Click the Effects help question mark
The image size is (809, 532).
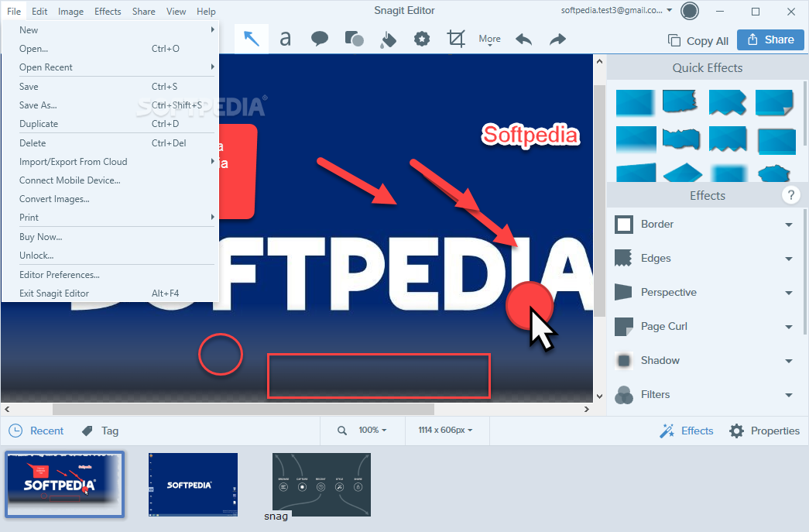(790, 195)
